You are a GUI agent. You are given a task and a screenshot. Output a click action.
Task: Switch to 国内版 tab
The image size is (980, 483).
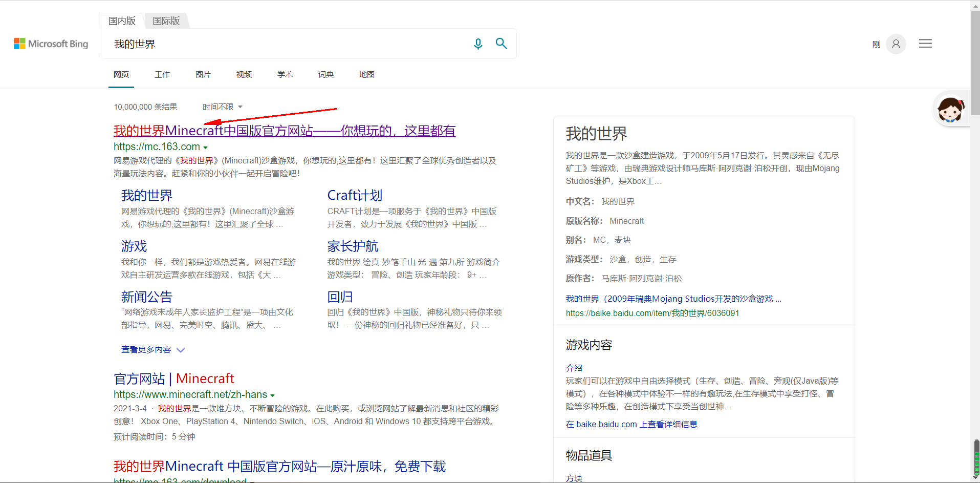click(x=122, y=21)
